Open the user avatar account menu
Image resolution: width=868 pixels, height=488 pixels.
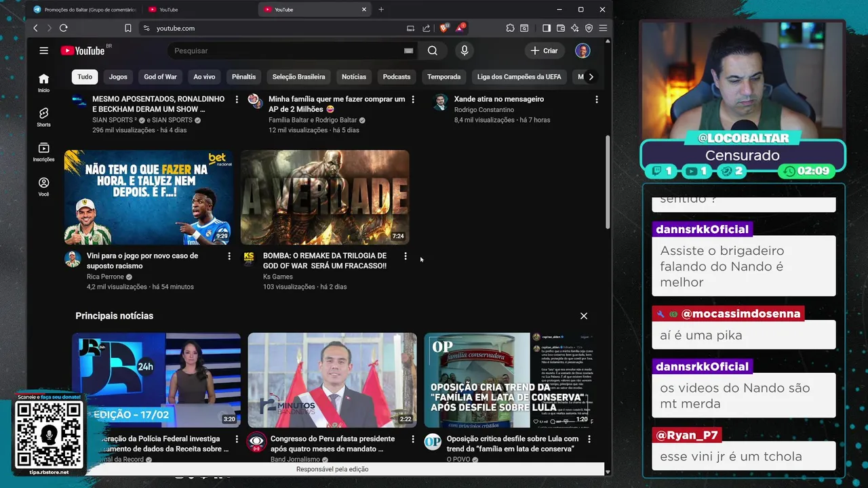coord(583,51)
